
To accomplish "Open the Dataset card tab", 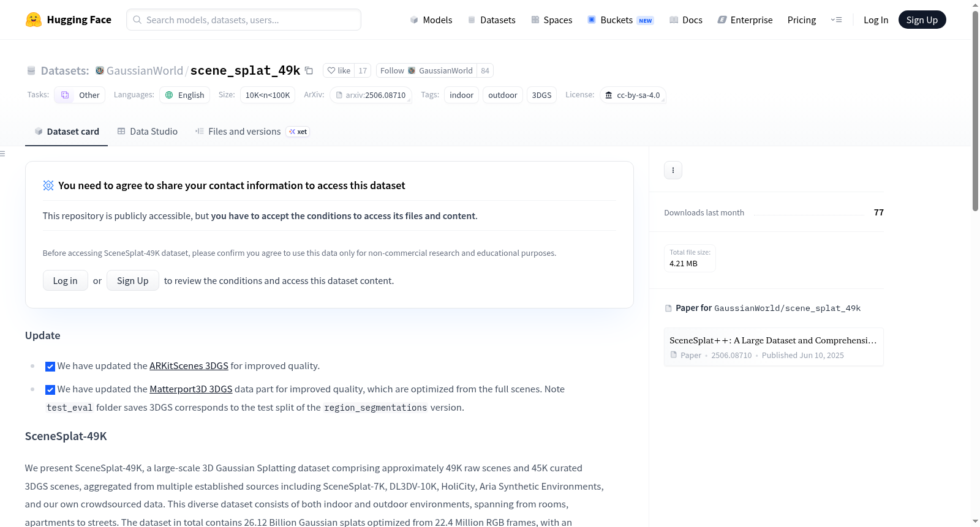I will (x=66, y=132).
